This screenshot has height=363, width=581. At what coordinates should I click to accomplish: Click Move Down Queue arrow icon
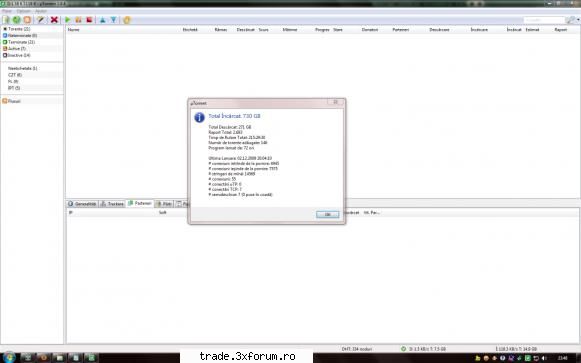click(113, 20)
